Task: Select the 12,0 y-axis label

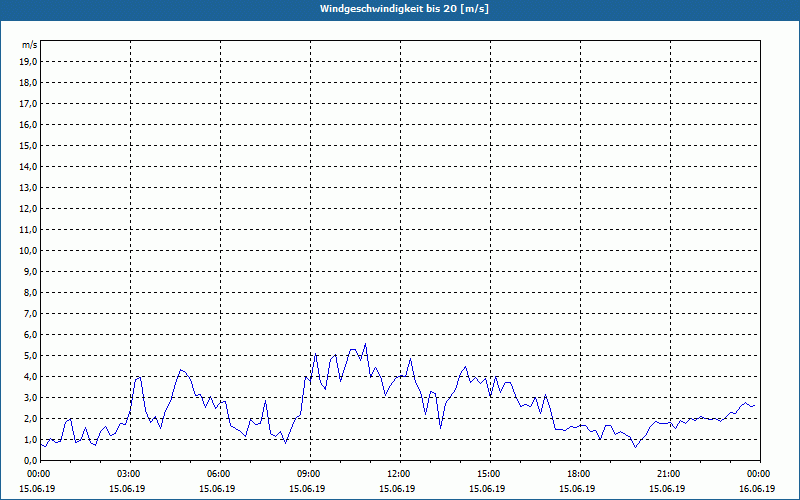Action: (29, 209)
